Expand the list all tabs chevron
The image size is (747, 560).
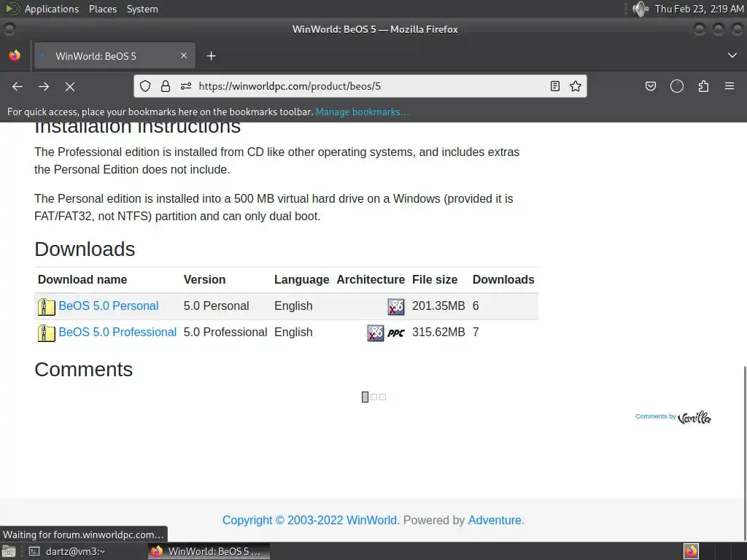point(732,55)
